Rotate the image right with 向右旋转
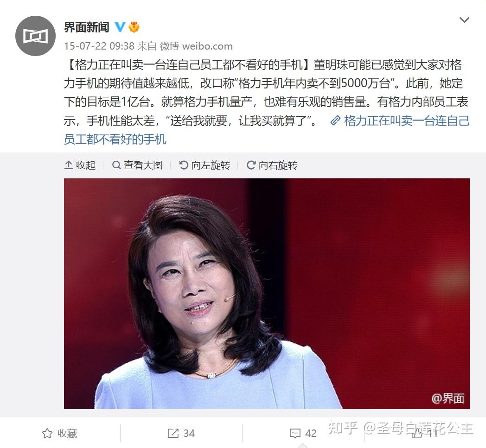 click(x=272, y=165)
